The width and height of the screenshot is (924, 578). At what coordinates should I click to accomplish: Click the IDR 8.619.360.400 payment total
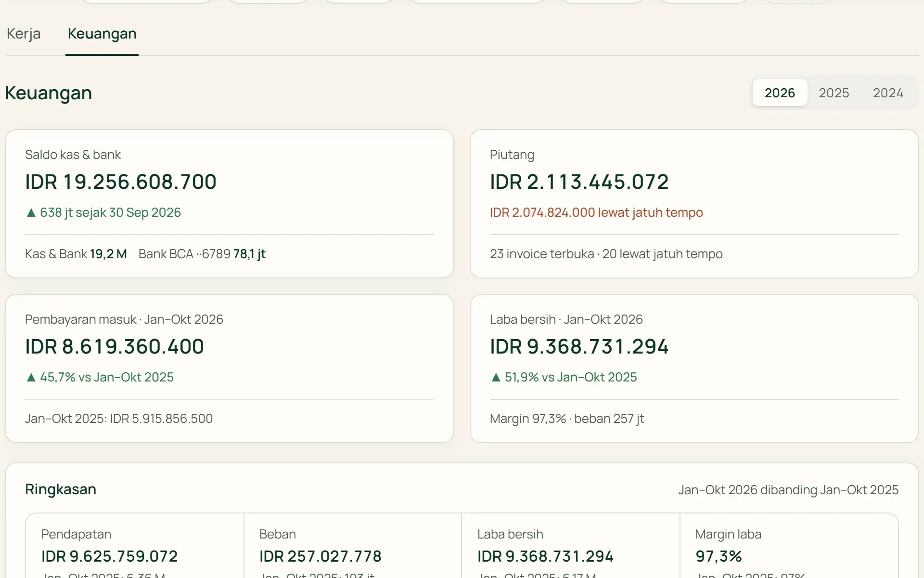pyautogui.click(x=115, y=346)
